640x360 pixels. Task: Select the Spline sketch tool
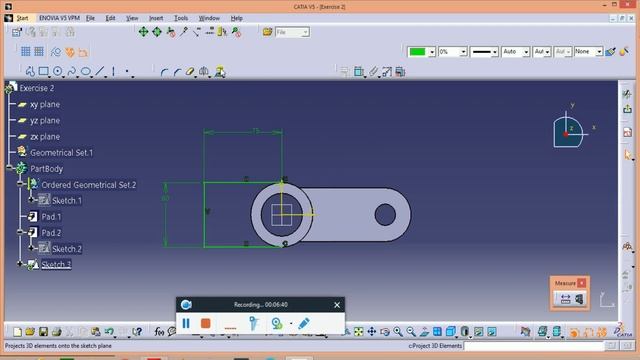point(71,71)
